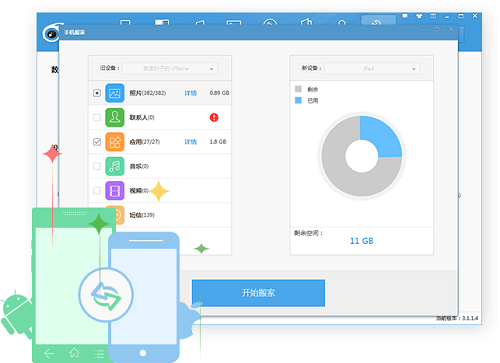The height and width of the screenshot is (363, 500).
Task: Open details link for photos row
Action: pyautogui.click(x=191, y=93)
